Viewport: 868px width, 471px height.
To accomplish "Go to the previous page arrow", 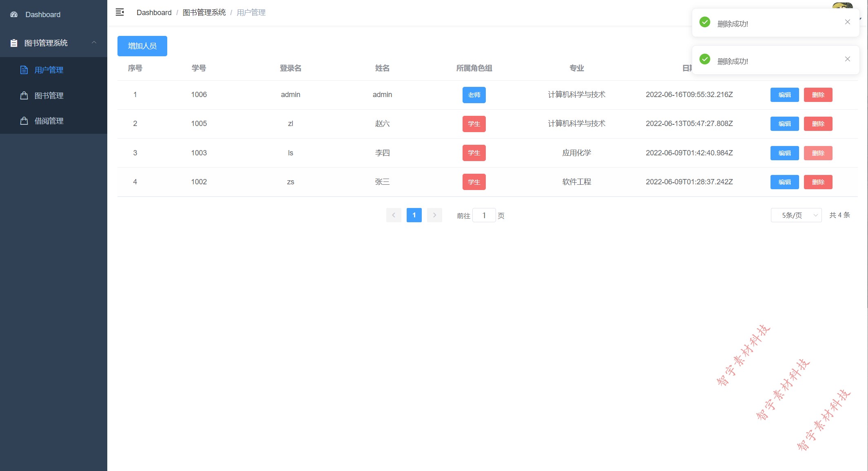I will pyautogui.click(x=394, y=215).
